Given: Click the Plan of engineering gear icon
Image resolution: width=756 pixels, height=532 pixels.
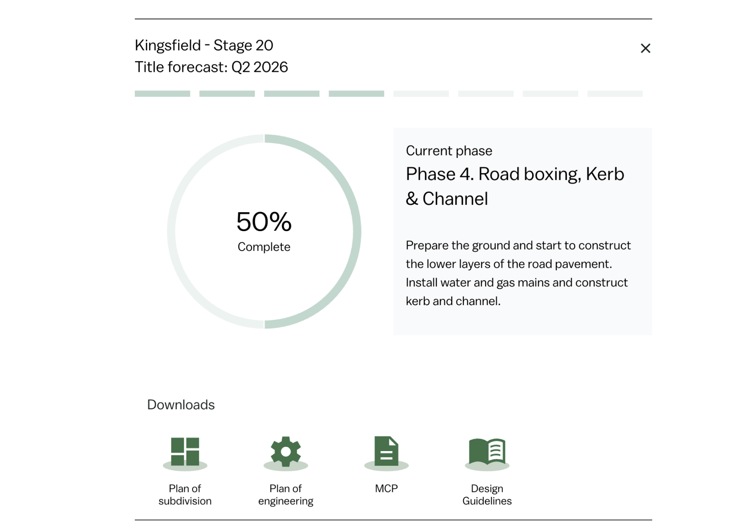Looking at the screenshot, I should [285, 452].
